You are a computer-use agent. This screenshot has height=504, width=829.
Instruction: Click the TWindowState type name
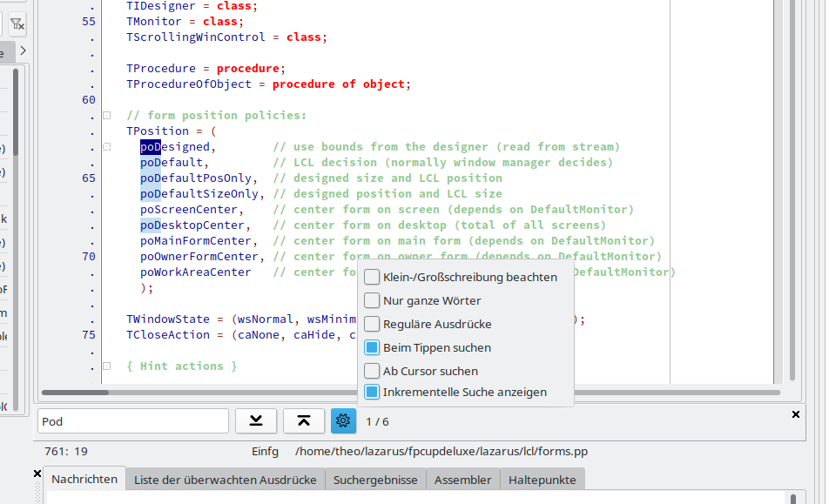point(168,319)
